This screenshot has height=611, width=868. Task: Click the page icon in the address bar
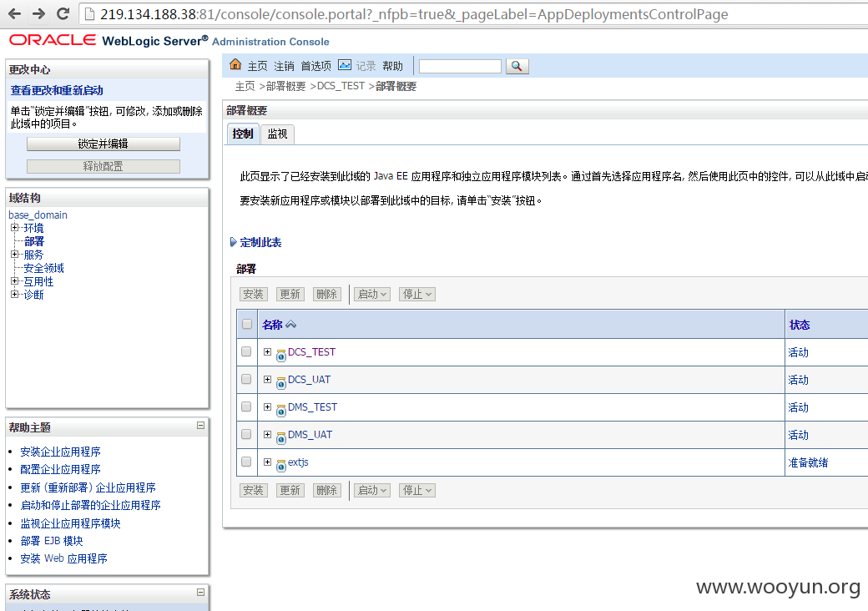click(88, 14)
